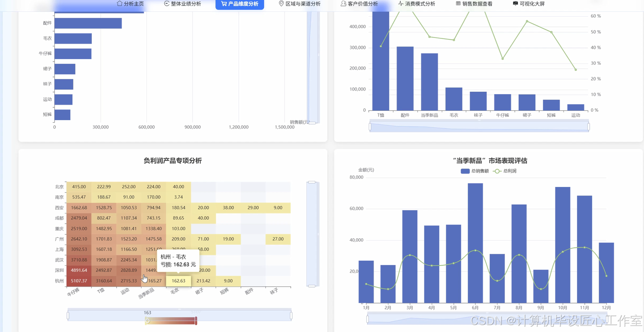Click heatmap cell 2519.00 in 重庆 row
This screenshot has width=644, height=332.
(79, 229)
